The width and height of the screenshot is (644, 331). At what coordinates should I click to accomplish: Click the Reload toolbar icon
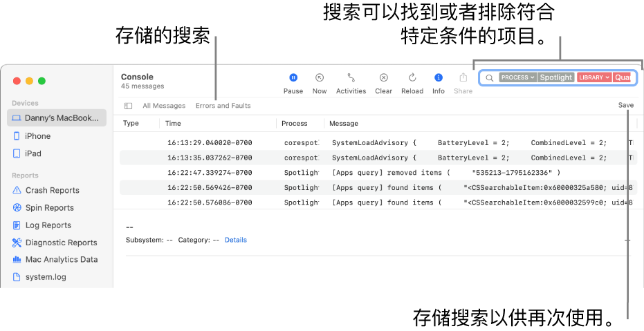(x=412, y=77)
